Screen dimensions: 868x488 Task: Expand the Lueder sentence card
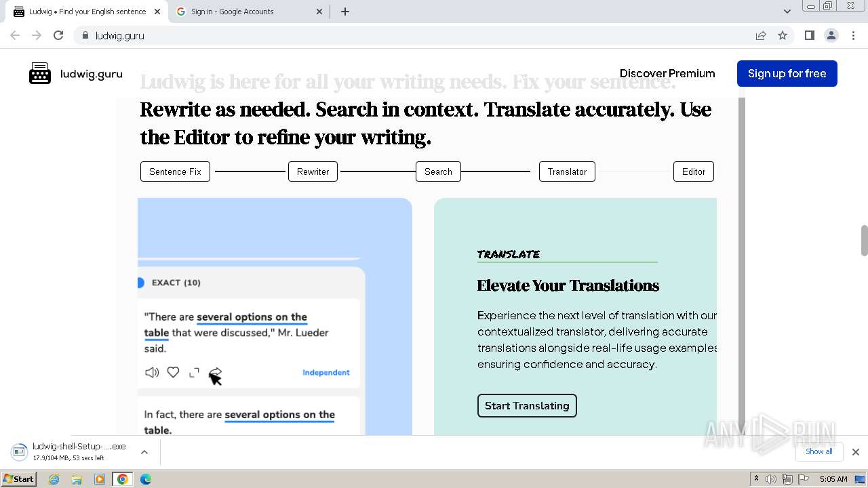point(194,372)
